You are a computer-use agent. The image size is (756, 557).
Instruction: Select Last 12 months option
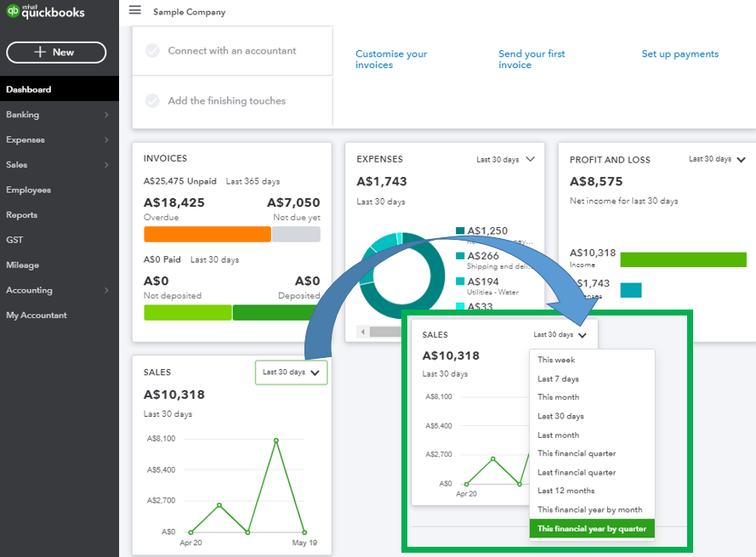point(592,491)
